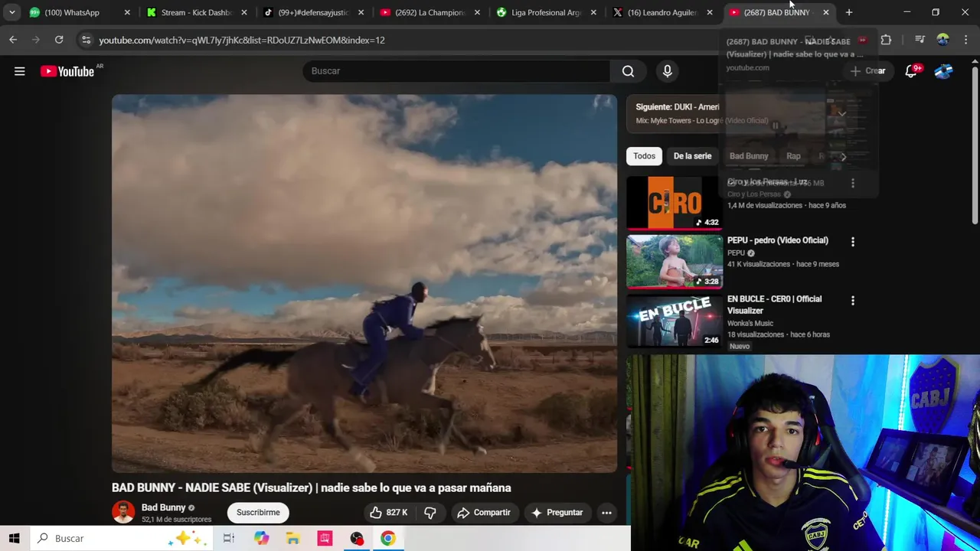Open Bad Bunny channel avatar
This screenshot has height=551, width=980.
point(123,512)
